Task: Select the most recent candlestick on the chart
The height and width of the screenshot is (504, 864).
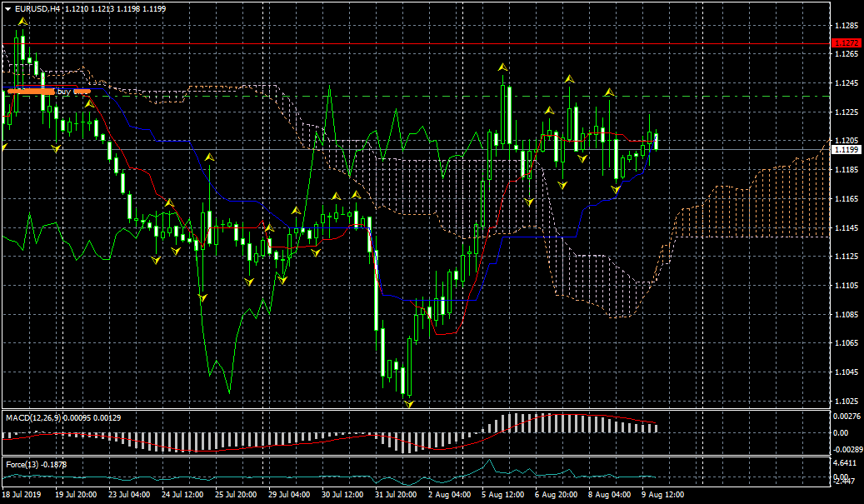Action: pyautogui.click(x=657, y=141)
